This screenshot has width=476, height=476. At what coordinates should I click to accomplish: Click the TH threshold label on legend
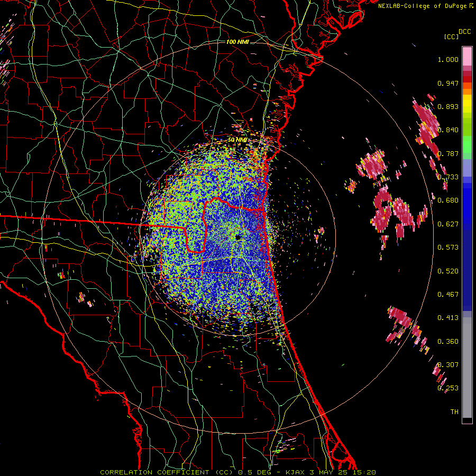(x=454, y=411)
